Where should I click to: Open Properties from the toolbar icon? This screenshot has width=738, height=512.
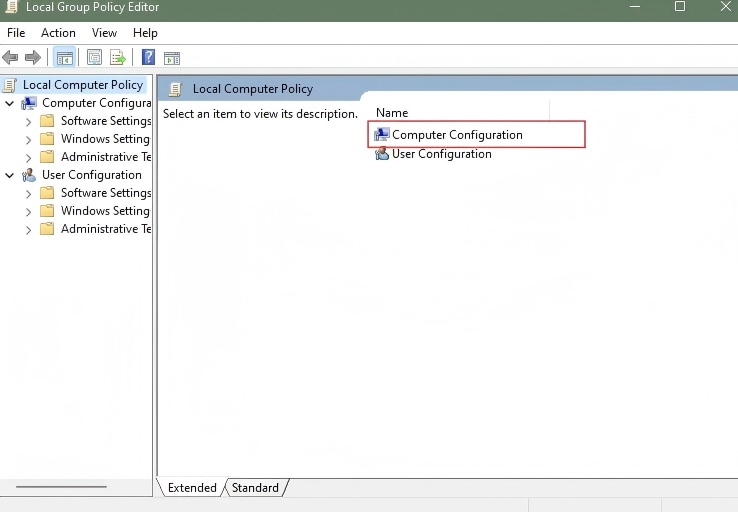tap(95, 58)
